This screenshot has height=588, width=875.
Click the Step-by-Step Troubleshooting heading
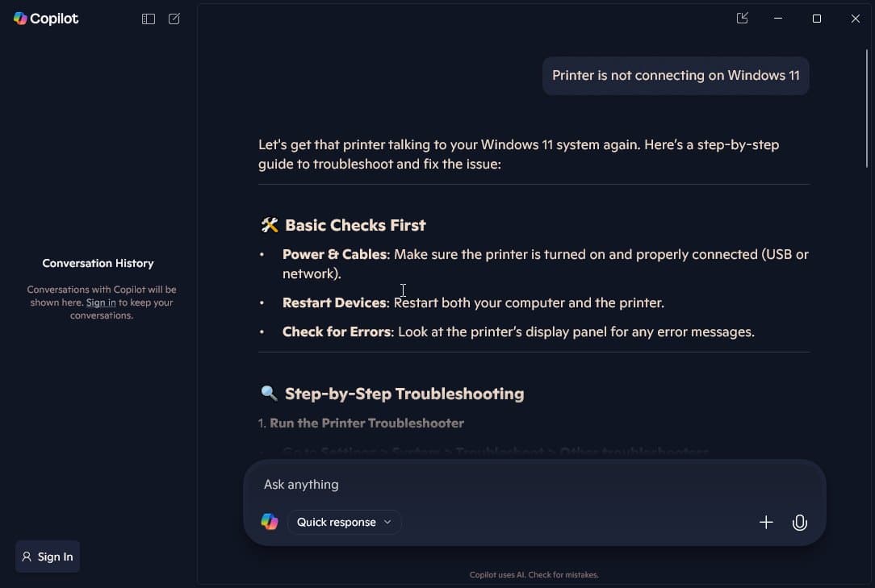tap(404, 394)
